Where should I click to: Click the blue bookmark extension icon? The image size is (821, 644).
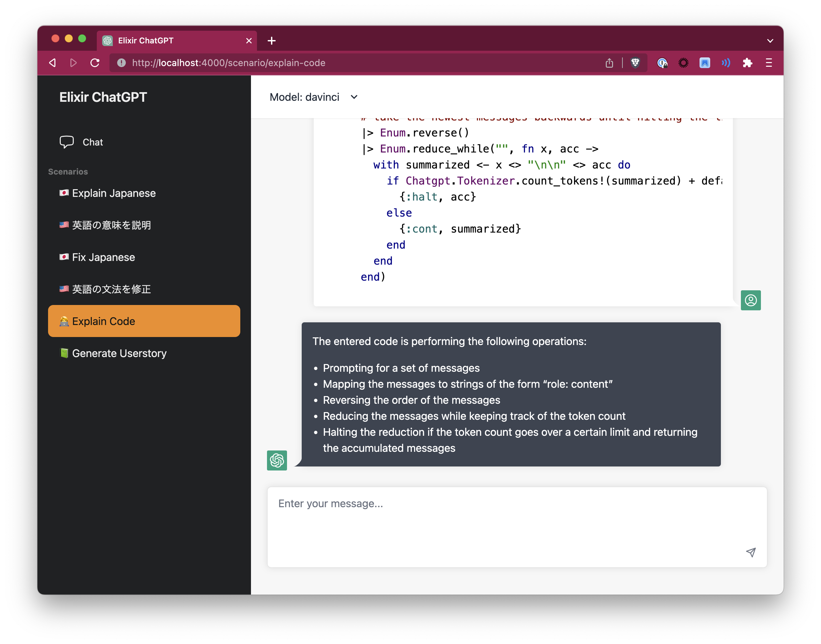click(x=705, y=63)
